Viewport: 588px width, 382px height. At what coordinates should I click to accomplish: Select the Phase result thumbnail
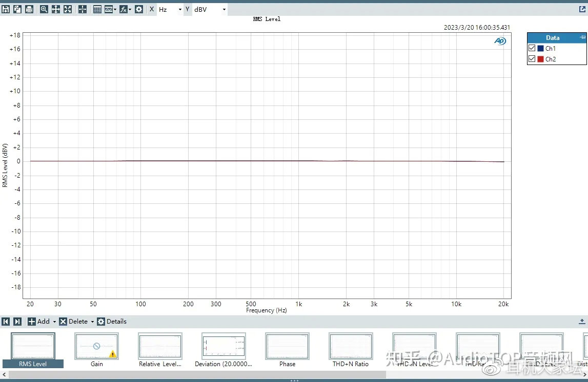pos(287,347)
